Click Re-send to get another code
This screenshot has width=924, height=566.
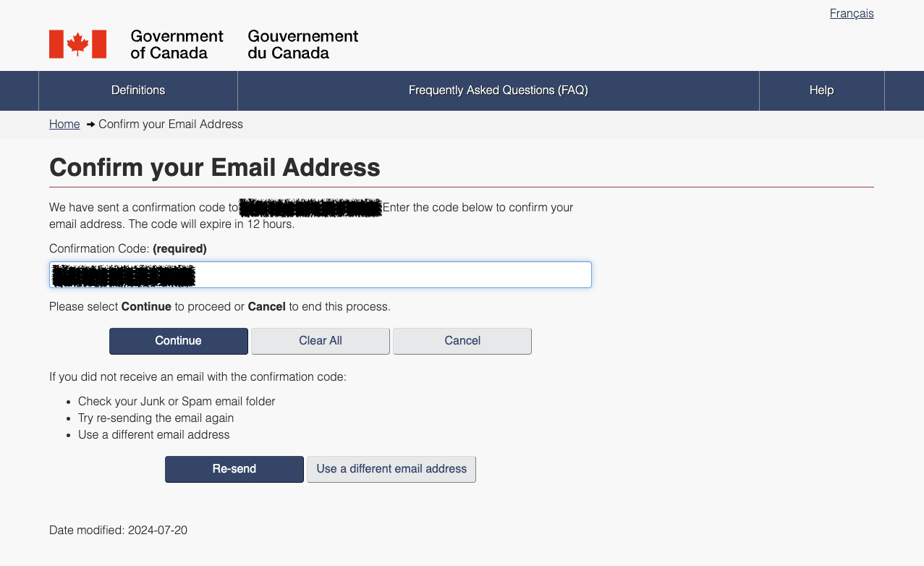pyautogui.click(x=234, y=469)
